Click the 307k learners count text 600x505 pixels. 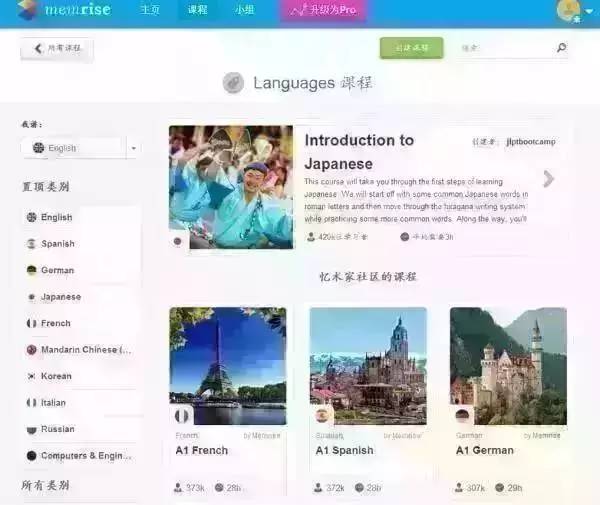pyautogui.click(x=476, y=488)
